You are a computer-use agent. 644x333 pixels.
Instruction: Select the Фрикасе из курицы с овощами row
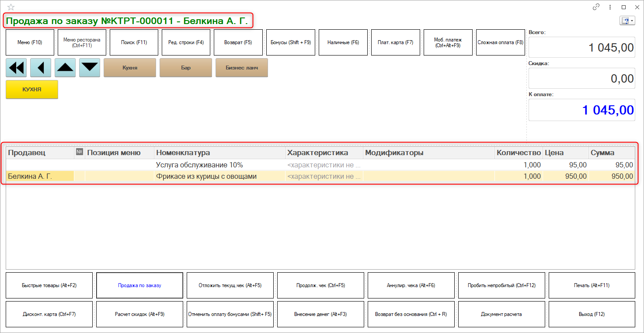206,177
